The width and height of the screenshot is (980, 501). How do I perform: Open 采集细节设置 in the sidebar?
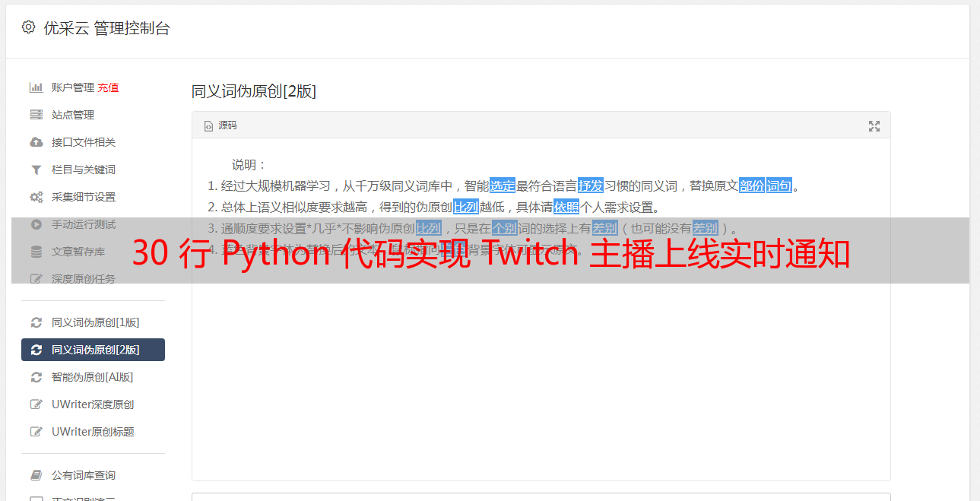[x=84, y=197]
